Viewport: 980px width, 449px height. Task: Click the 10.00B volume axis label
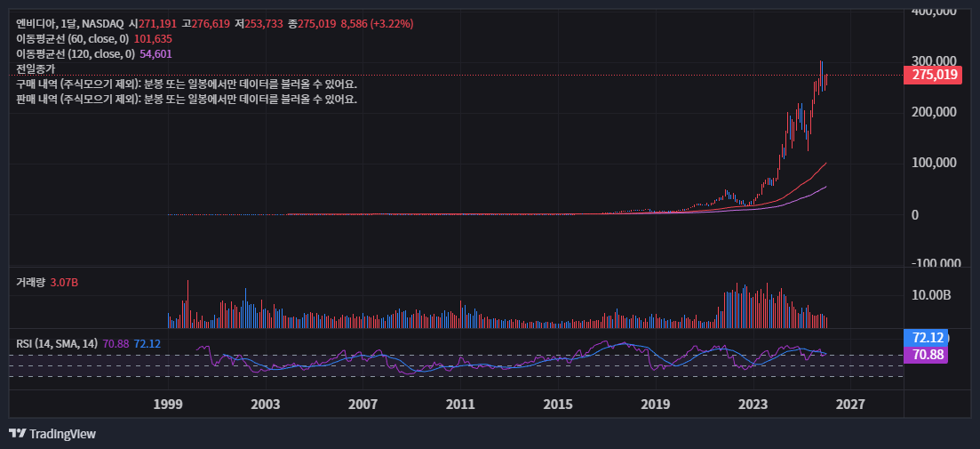coord(931,295)
